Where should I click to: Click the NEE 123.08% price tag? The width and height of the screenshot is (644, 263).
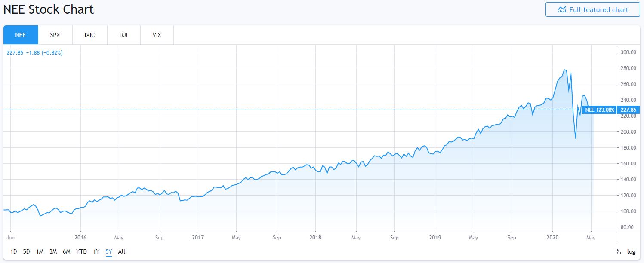tap(599, 110)
